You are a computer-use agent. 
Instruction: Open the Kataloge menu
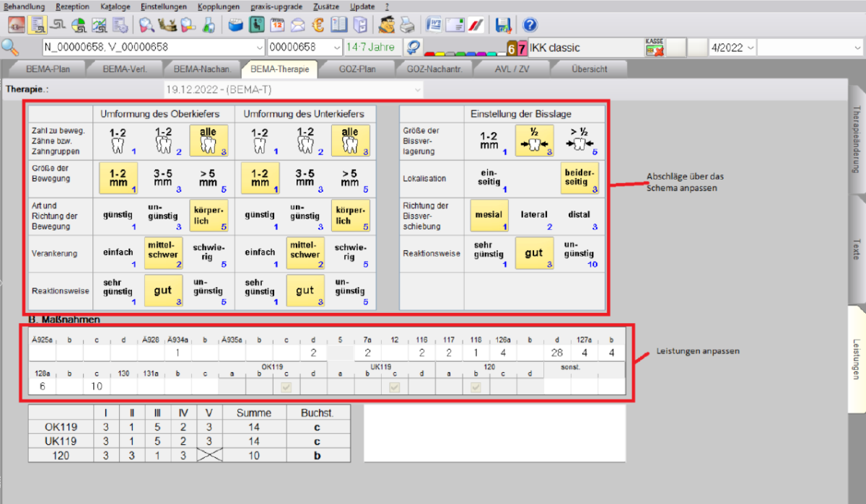point(115,6)
